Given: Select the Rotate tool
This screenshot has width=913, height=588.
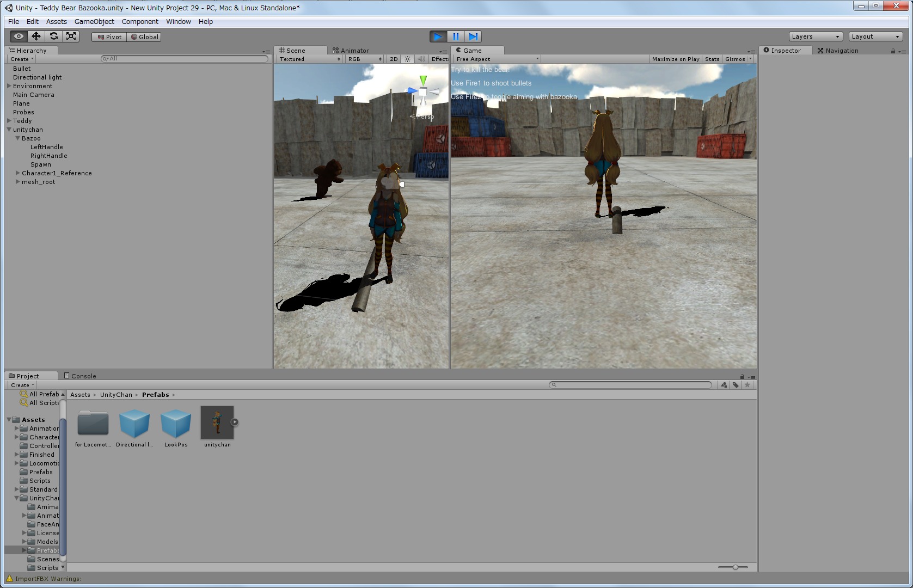Looking at the screenshot, I should point(53,36).
